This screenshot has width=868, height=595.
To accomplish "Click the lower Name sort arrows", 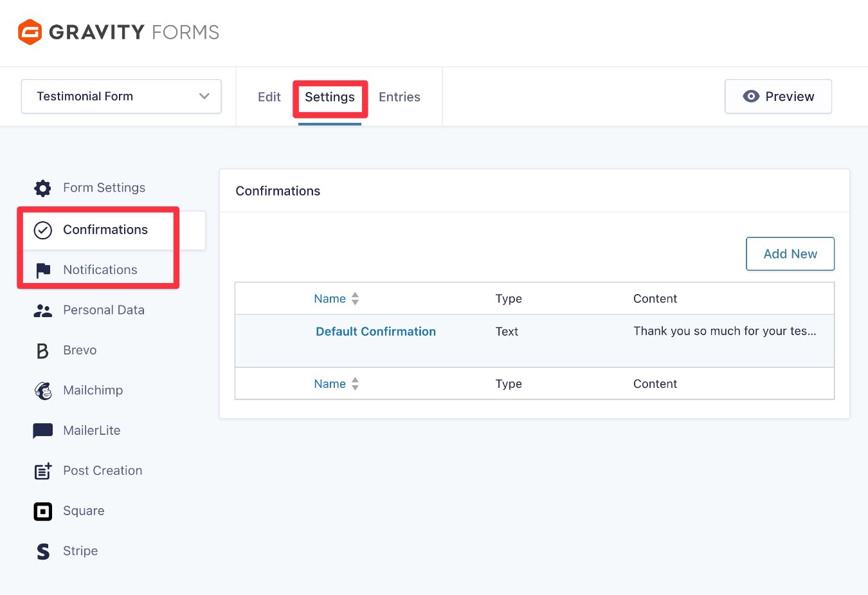I will pyautogui.click(x=355, y=383).
